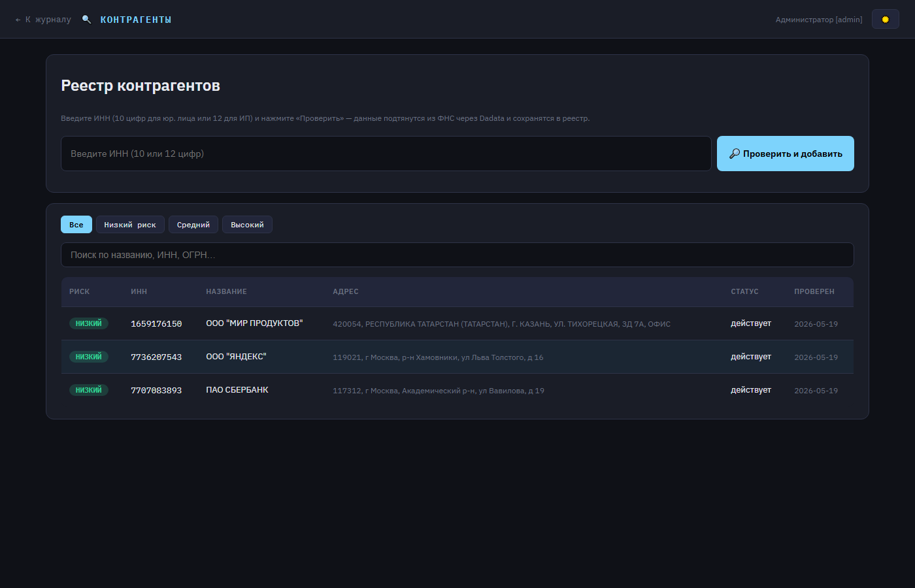Screen dimensions: 915x588
Task: Toggle the sun theme switch icon
Action: (x=885, y=20)
